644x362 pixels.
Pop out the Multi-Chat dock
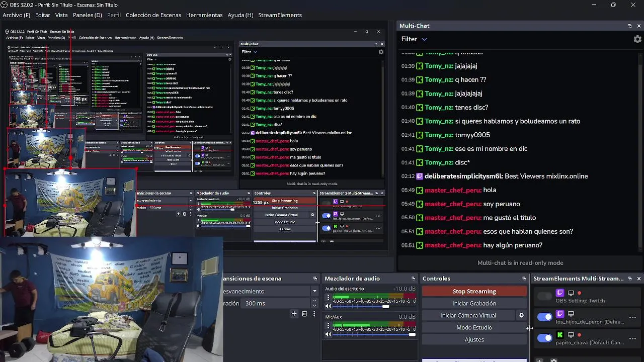coord(629,26)
